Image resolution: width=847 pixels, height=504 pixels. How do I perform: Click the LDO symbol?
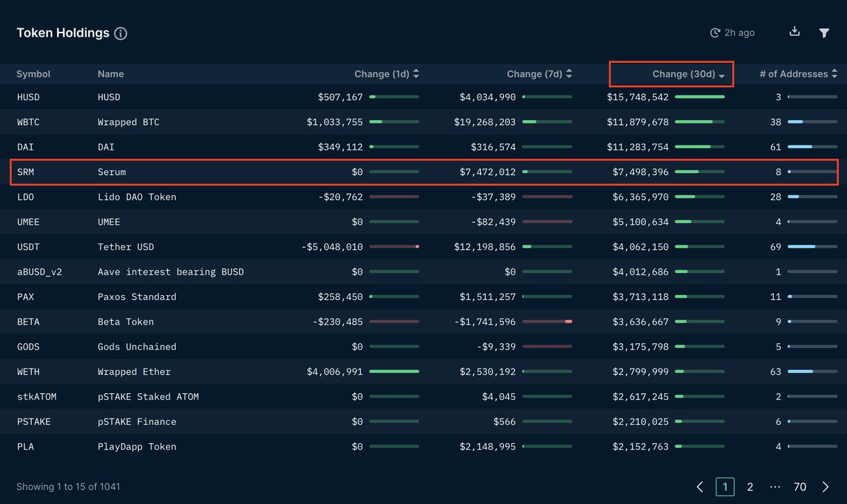pos(25,197)
